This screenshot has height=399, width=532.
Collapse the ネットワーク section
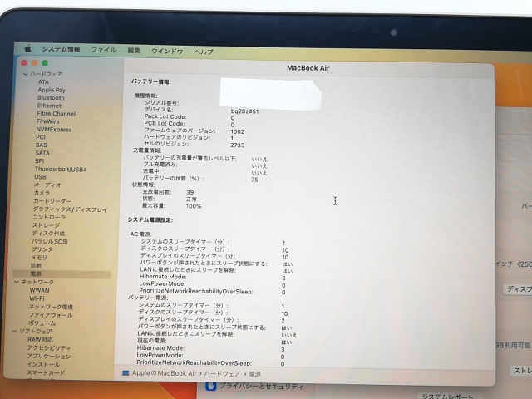tap(17, 282)
